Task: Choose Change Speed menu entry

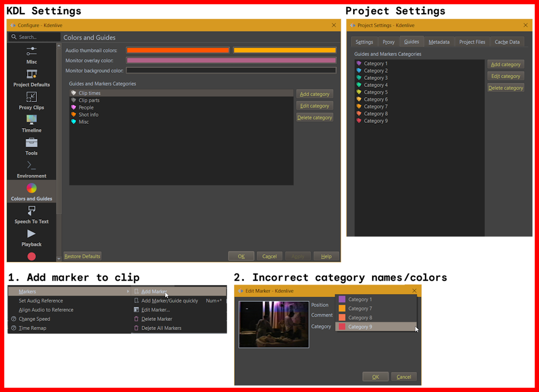Action: (x=70, y=319)
